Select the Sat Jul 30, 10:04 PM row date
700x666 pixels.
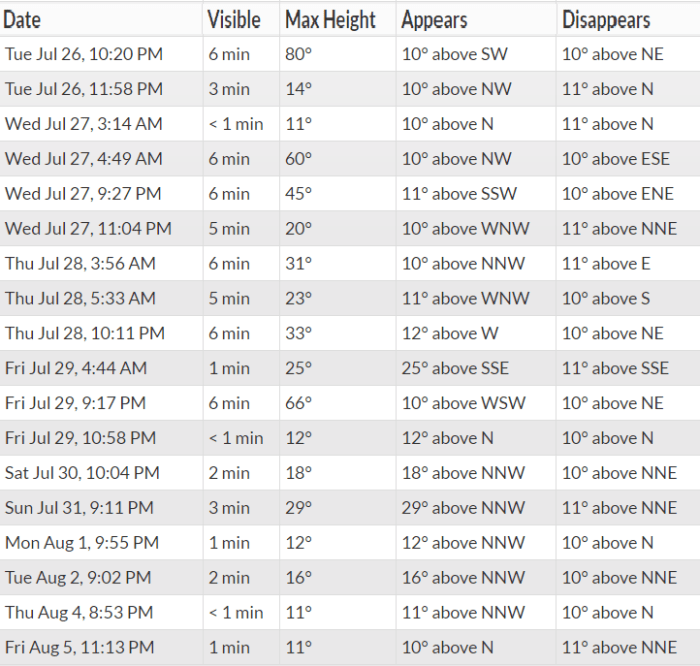click(82, 473)
